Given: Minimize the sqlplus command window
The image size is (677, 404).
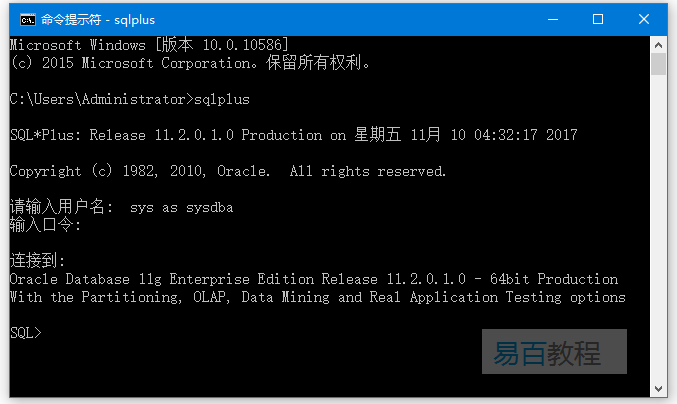Looking at the screenshot, I should pyautogui.click(x=552, y=19).
